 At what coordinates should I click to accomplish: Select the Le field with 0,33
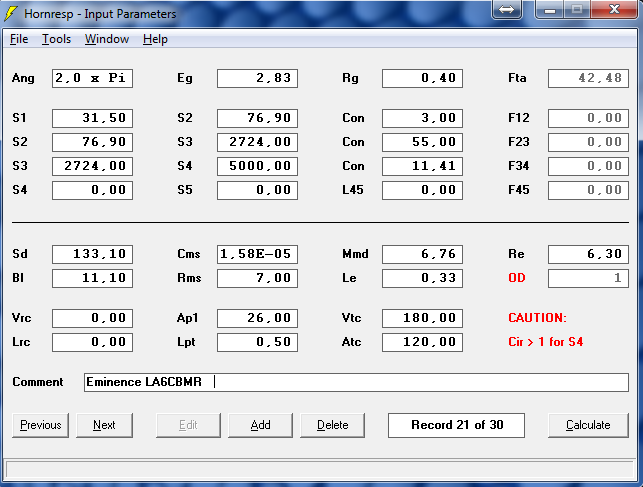pos(422,278)
